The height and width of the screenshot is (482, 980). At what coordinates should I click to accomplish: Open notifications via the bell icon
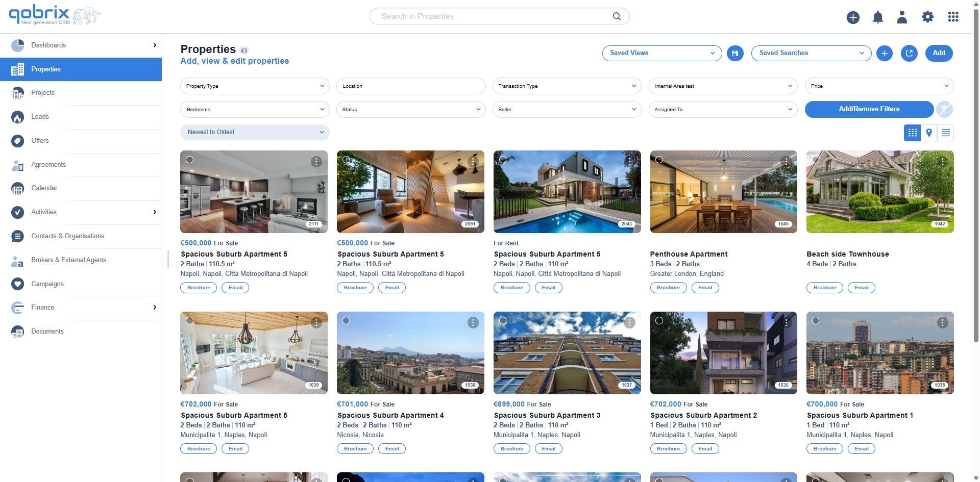(877, 17)
